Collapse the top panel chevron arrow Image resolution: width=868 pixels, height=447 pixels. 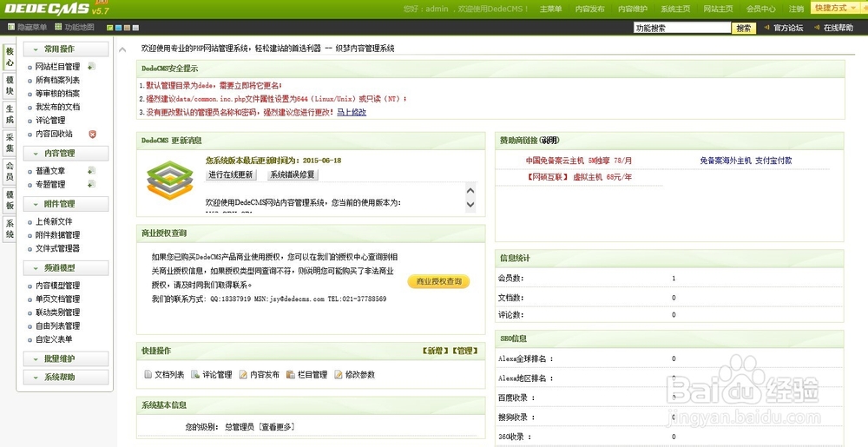[x=122, y=49]
